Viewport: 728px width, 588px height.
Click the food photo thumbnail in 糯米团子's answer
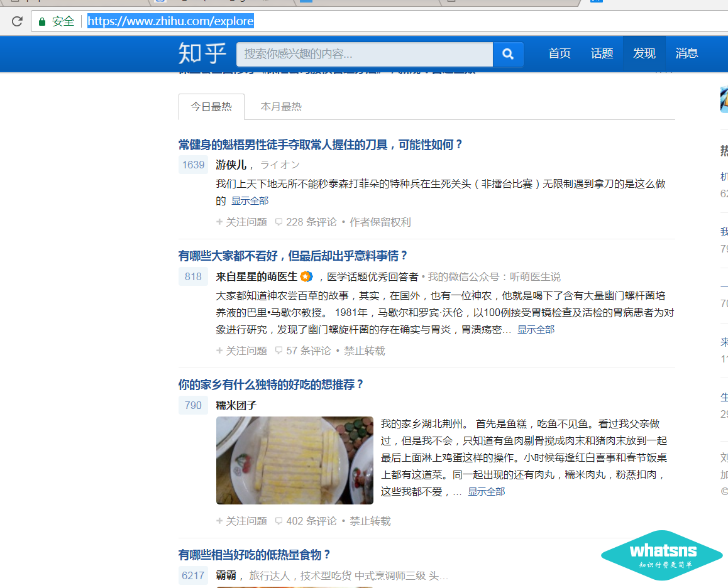294,460
